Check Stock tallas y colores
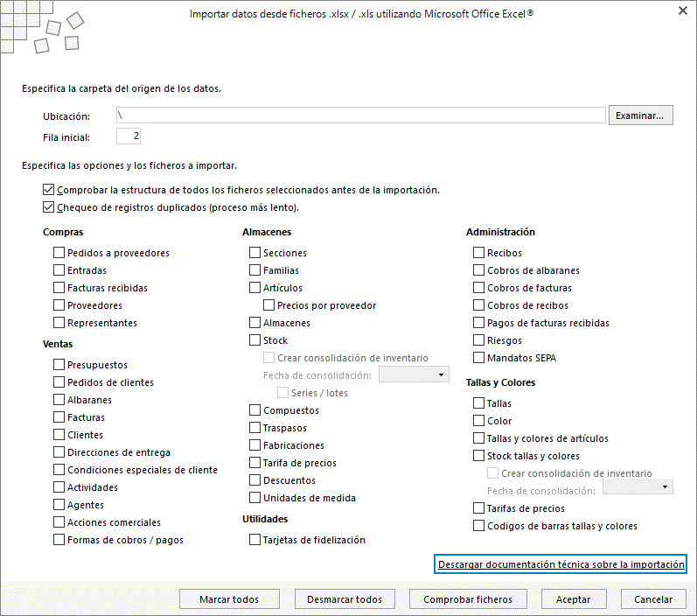The height and width of the screenshot is (616, 697). (478, 456)
